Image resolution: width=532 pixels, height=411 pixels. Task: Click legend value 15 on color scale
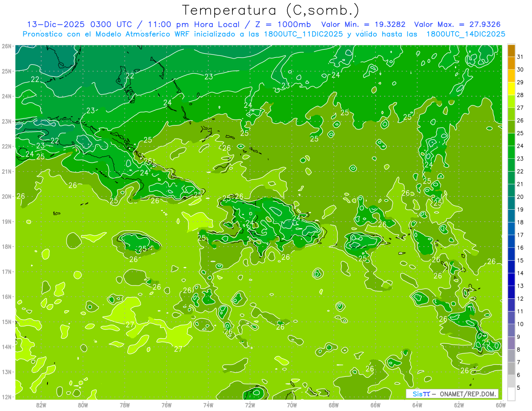point(520,260)
